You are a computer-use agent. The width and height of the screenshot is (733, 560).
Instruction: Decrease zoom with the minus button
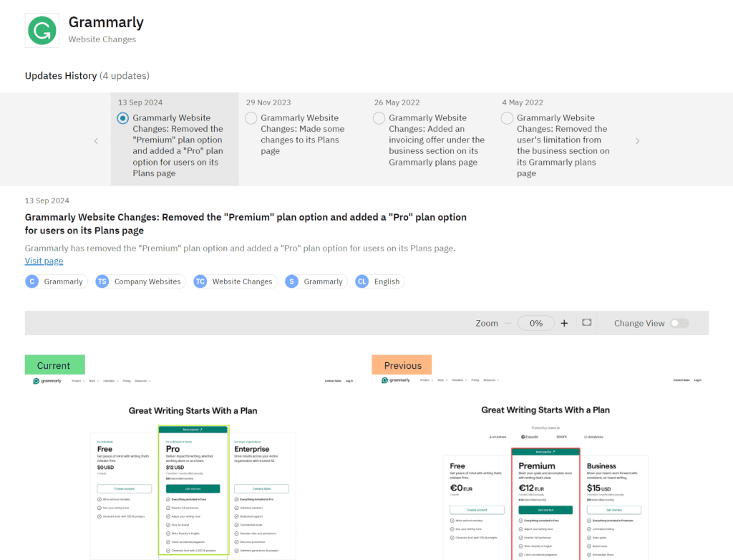pyautogui.click(x=508, y=323)
